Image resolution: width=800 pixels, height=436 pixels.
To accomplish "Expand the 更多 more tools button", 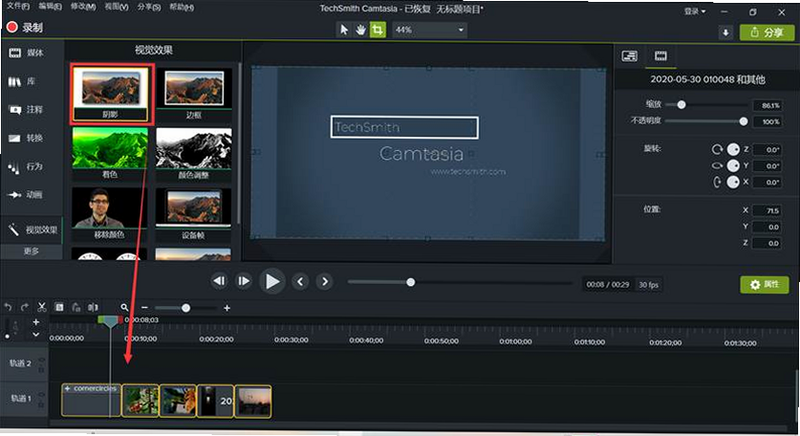I will 32,251.
